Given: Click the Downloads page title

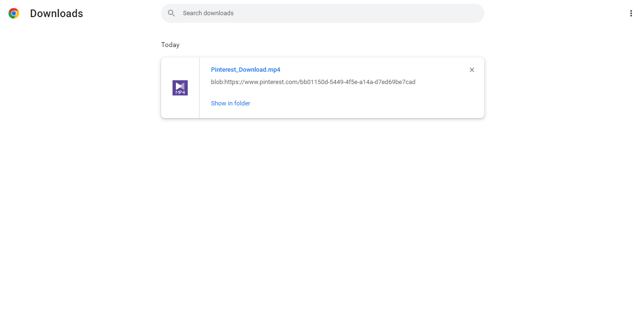Looking at the screenshot, I should (x=57, y=13).
